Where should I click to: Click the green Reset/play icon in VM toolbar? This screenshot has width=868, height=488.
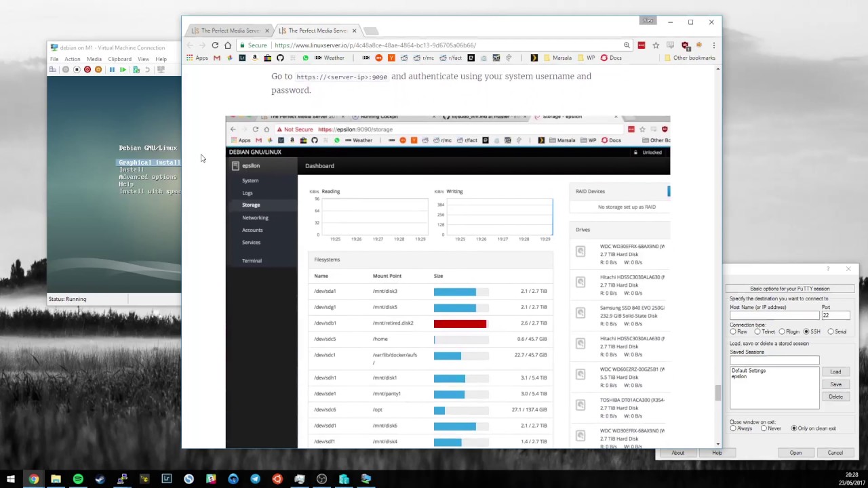tap(123, 70)
